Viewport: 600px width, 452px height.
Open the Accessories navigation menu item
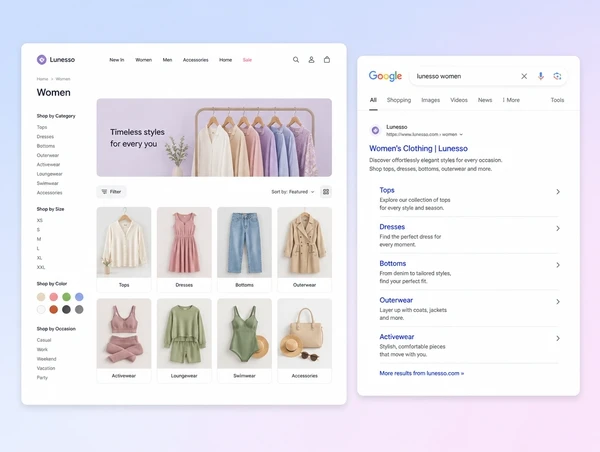(196, 60)
